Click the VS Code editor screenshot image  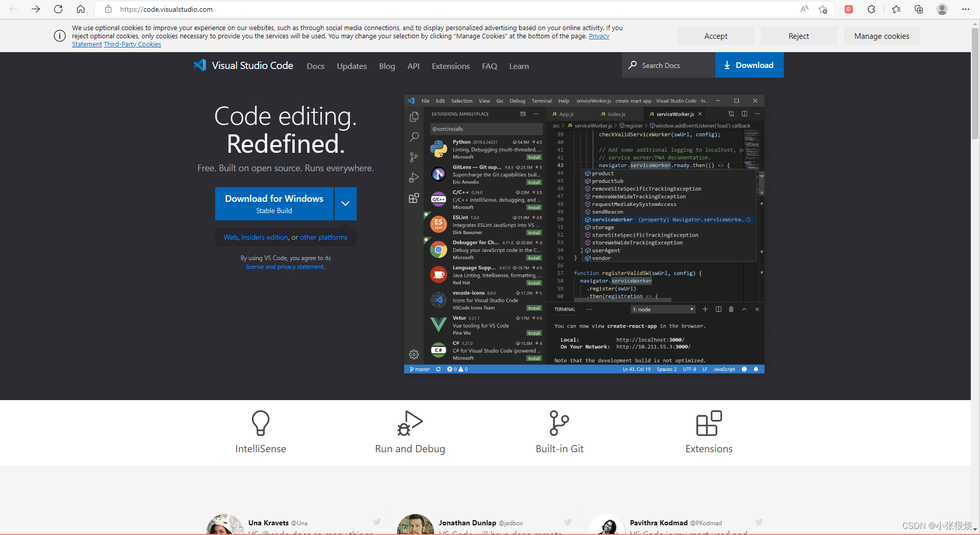584,234
